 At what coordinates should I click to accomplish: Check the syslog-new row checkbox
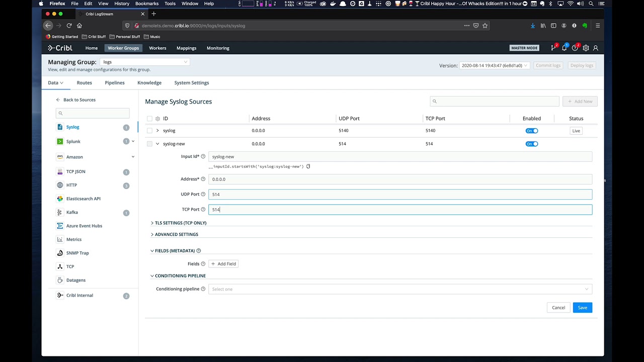pyautogui.click(x=149, y=144)
